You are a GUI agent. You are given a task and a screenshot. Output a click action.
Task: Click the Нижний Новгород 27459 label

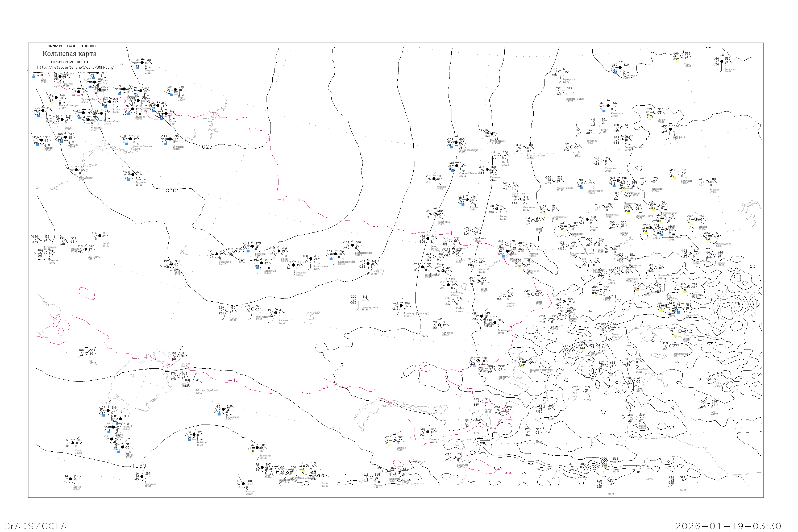click(x=69, y=106)
